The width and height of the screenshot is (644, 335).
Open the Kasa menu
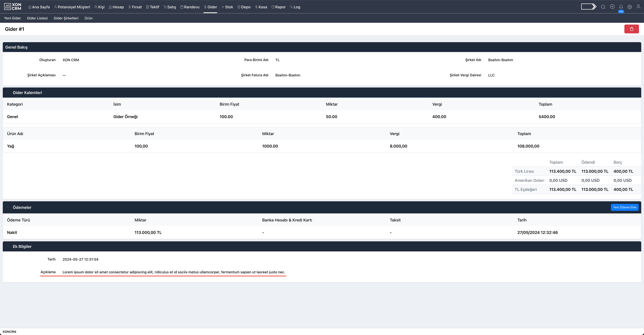(x=261, y=7)
